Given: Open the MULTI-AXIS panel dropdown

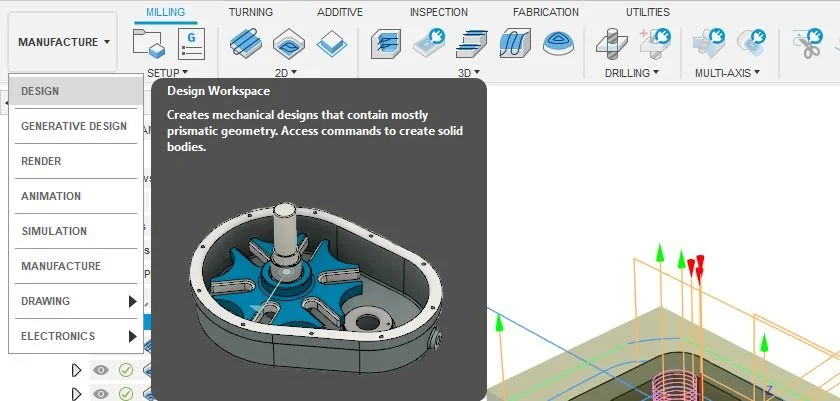Looking at the screenshot, I should pos(728,73).
